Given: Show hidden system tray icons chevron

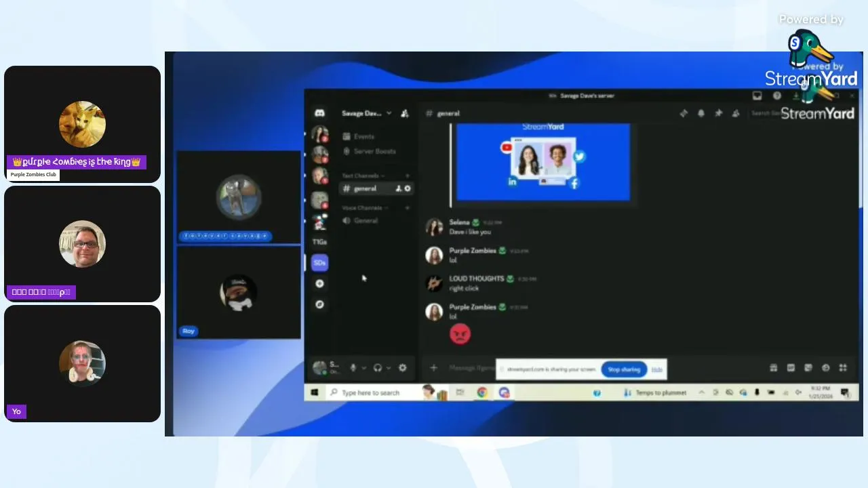Looking at the screenshot, I should (701, 392).
